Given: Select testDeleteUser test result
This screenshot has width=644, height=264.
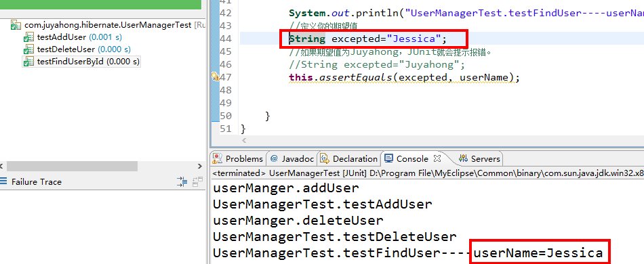Looking at the screenshot, I should (x=84, y=49).
